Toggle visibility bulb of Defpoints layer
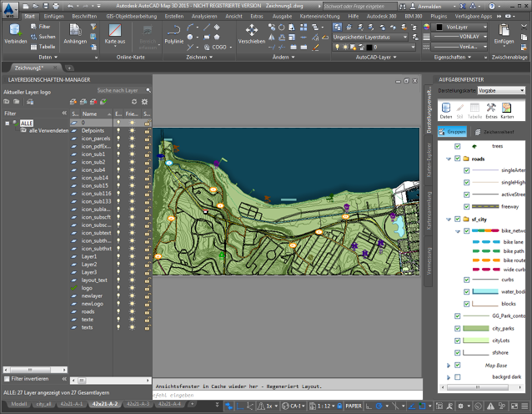The image size is (532, 414). point(118,131)
